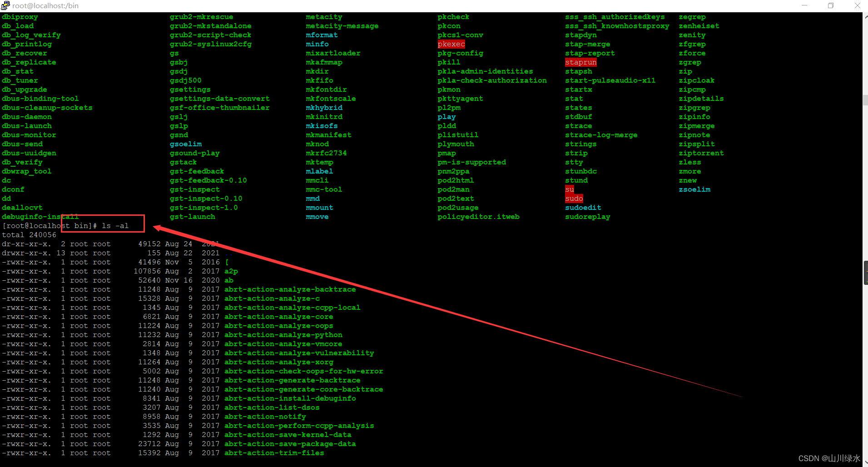Click the highlighted 'pkexec' entry
The image size is (868, 467).
click(451, 44)
